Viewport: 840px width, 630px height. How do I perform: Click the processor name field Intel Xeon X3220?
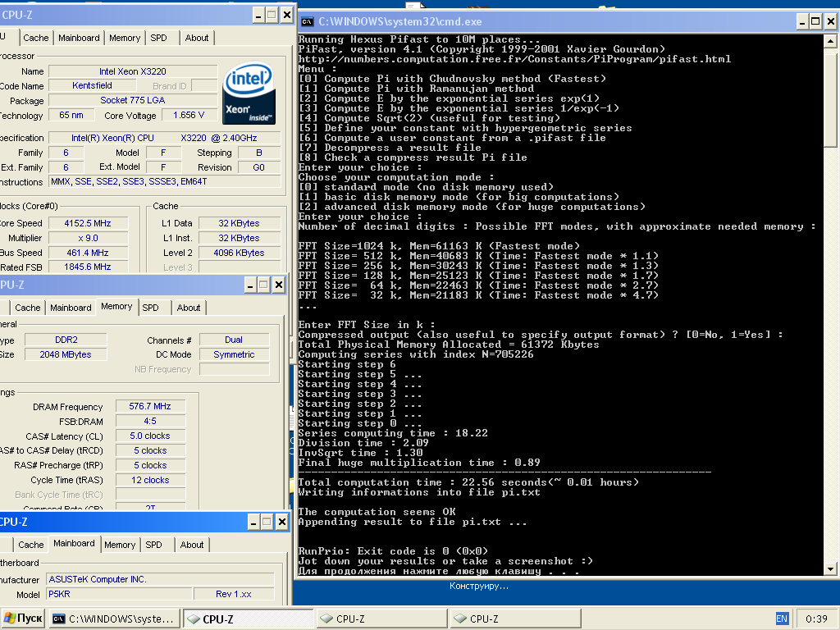click(133, 71)
